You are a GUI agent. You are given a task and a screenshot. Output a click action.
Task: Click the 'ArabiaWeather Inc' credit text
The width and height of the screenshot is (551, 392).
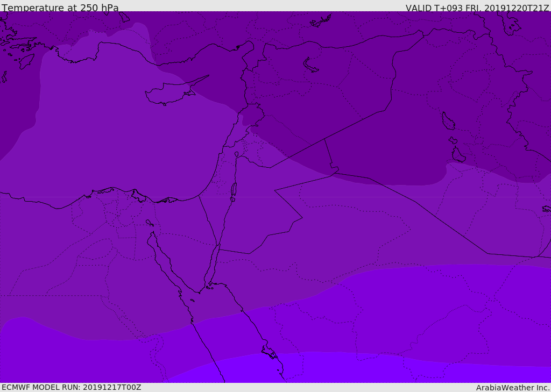pos(513,388)
